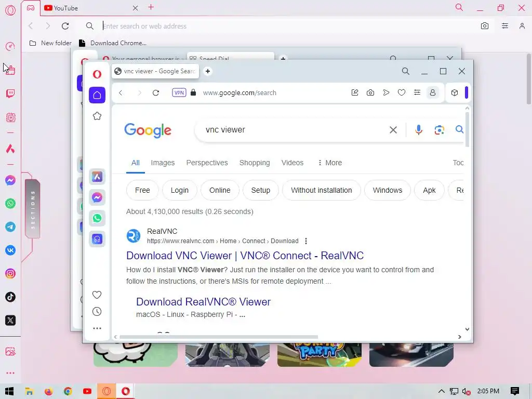532x399 pixels.
Task: Open three-dot options for RealVNC result
Action: pyautogui.click(x=306, y=241)
